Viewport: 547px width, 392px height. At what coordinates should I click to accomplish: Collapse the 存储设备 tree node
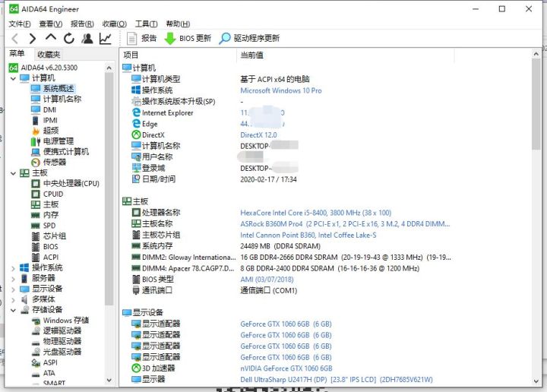point(13,310)
